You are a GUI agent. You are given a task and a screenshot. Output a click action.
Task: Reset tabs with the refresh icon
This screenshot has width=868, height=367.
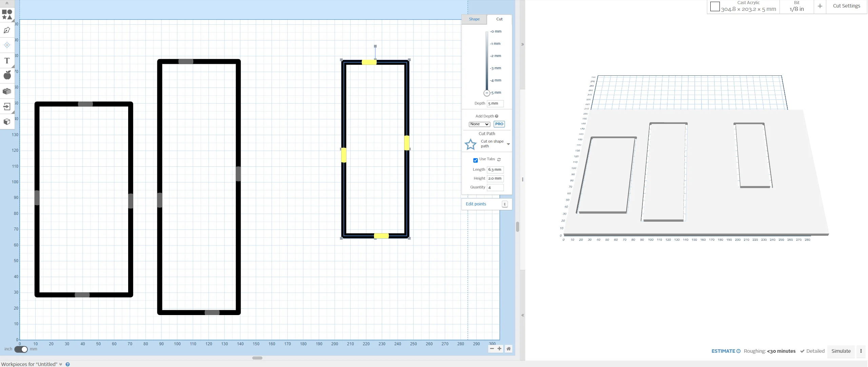click(x=499, y=160)
